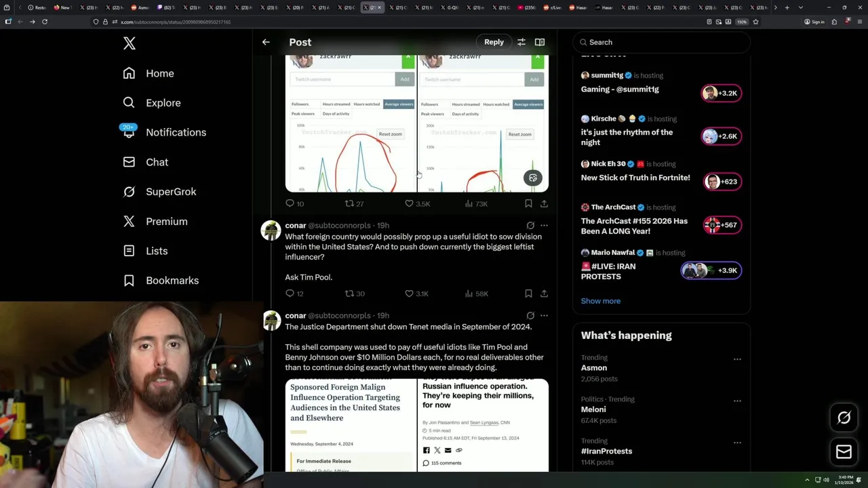The image size is (868, 488).
Task: Open the reply icon showing 10 comments
Action: point(294,203)
